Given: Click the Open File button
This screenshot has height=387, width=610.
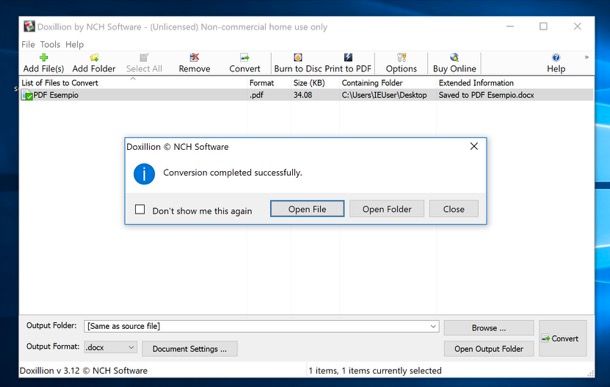Looking at the screenshot, I should tap(307, 209).
